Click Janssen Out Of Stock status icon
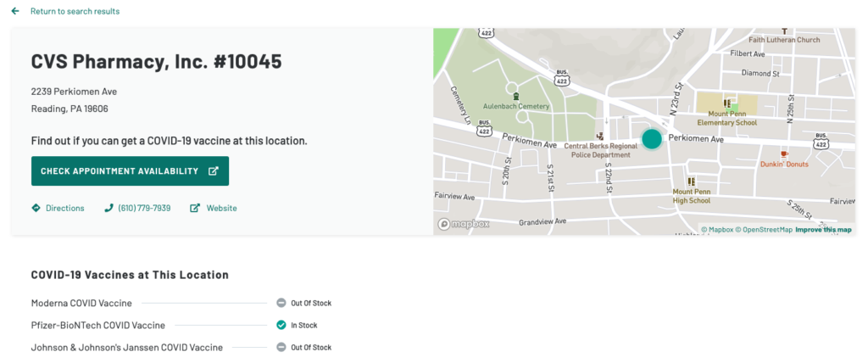 (x=281, y=347)
